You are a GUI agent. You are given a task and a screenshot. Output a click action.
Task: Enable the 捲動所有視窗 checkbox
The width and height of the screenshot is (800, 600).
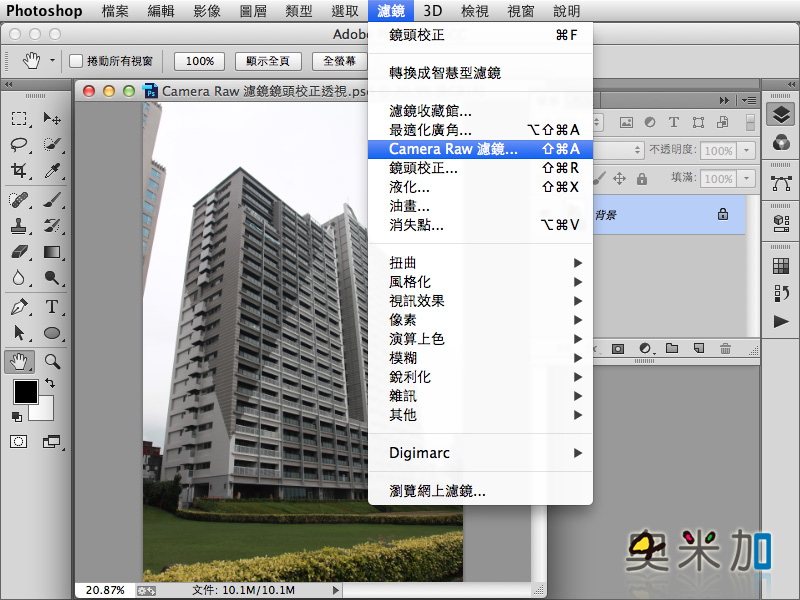76,61
